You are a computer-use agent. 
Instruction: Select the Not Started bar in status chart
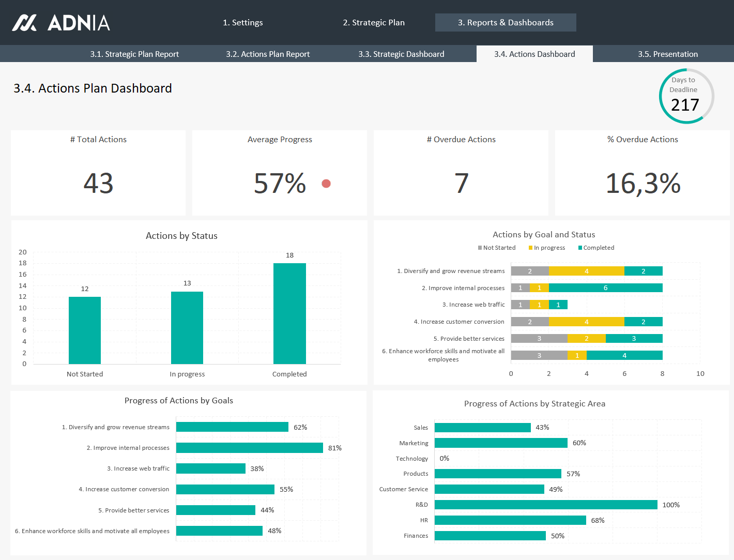point(85,330)
